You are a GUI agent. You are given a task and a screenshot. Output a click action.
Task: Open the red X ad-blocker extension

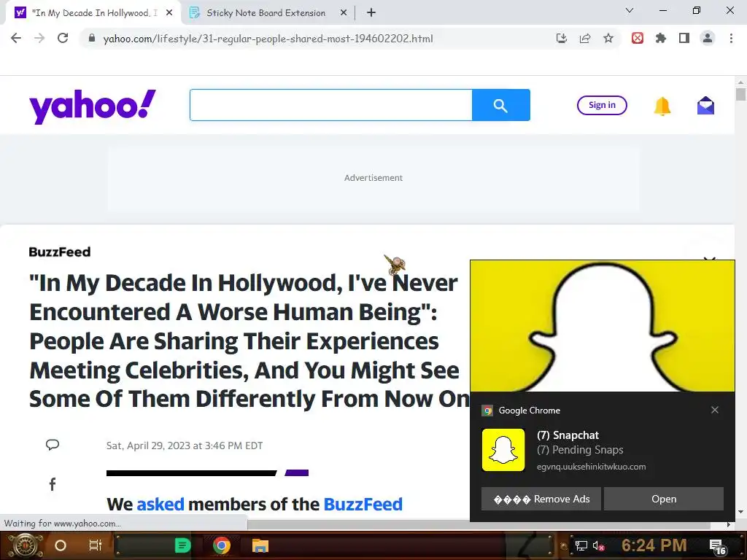coord(638,38)
